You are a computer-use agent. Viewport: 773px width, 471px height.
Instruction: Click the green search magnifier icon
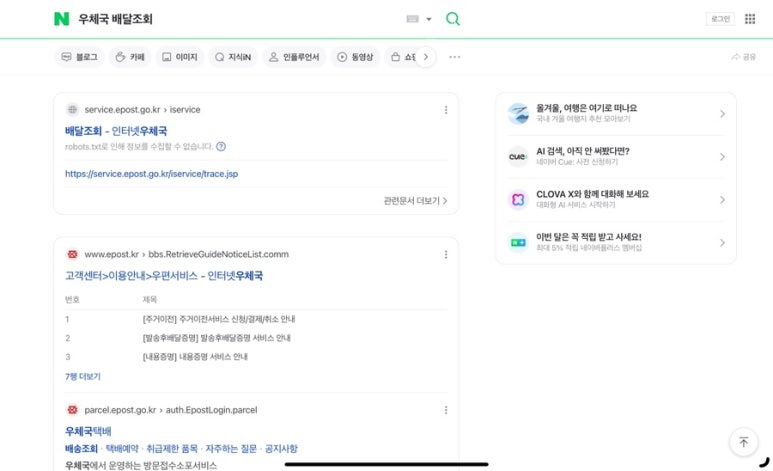pos(453,19)
